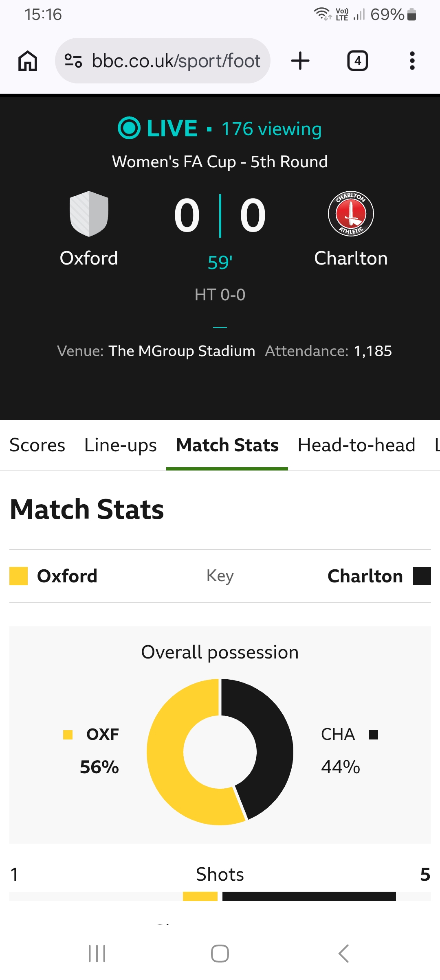Tap the bbc.co.uk address bar

click(x=175, y=61)
